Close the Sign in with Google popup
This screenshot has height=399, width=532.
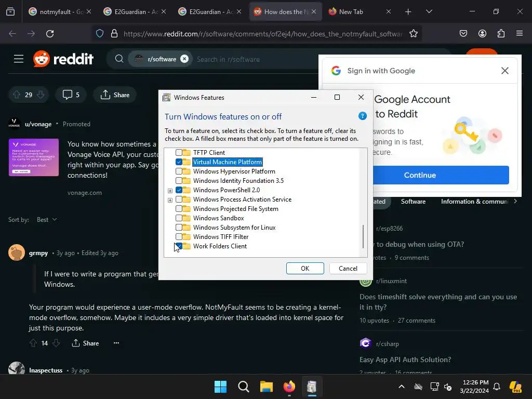505,71
